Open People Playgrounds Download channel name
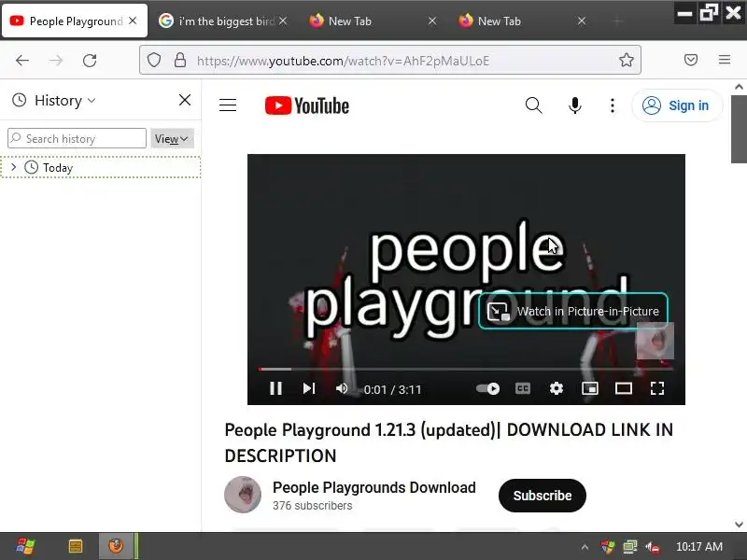Screen dimensions: 747x560 (374, 487)
